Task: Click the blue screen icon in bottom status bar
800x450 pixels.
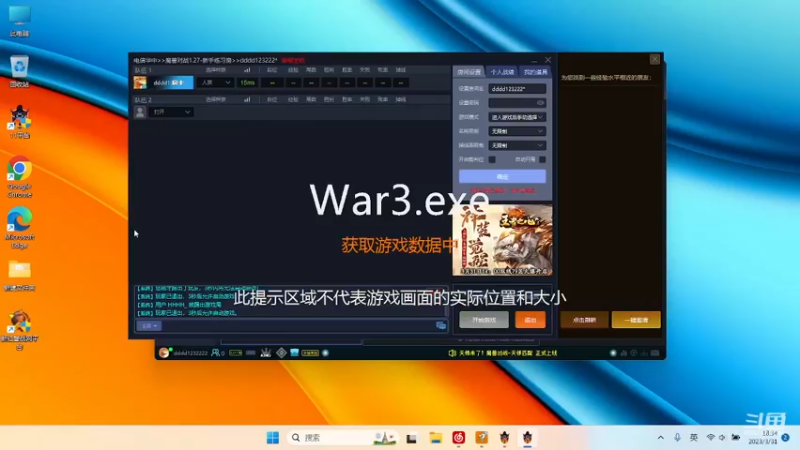Action: pyautogui.click(x=294, y=353)
